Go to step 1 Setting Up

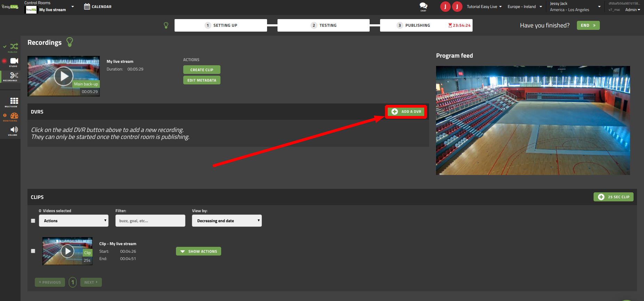click(x=221, y=25)
